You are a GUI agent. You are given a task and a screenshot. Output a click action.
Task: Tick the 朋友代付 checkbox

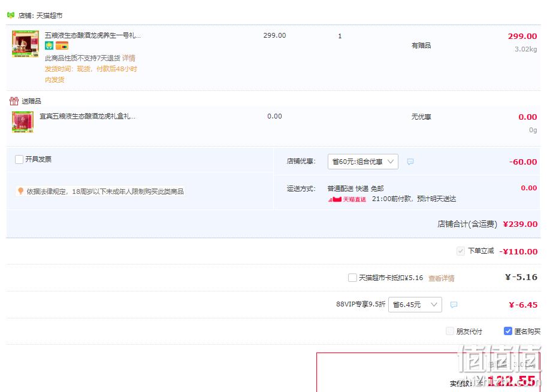pyautogui.click(x=450, y=331)
